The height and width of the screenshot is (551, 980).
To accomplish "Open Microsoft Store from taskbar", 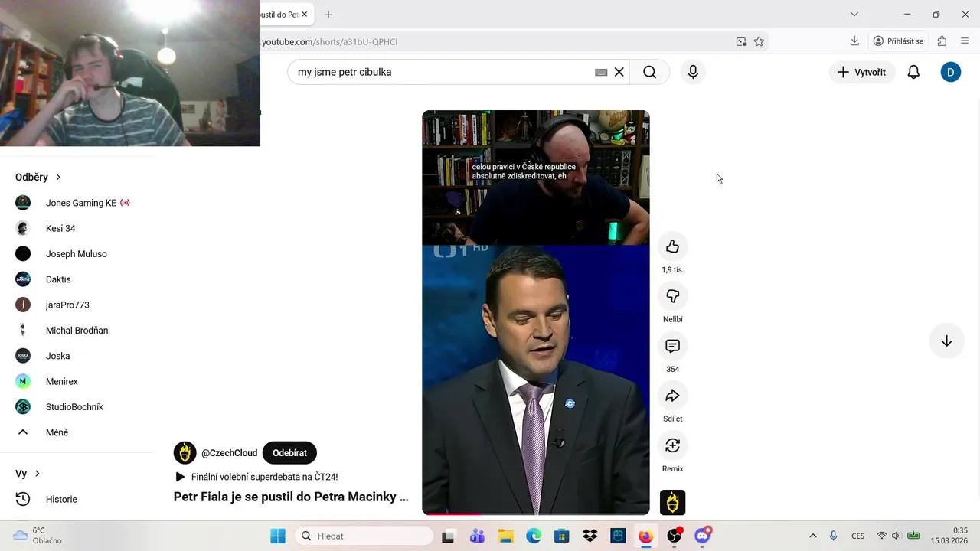I will pos(561,536).
